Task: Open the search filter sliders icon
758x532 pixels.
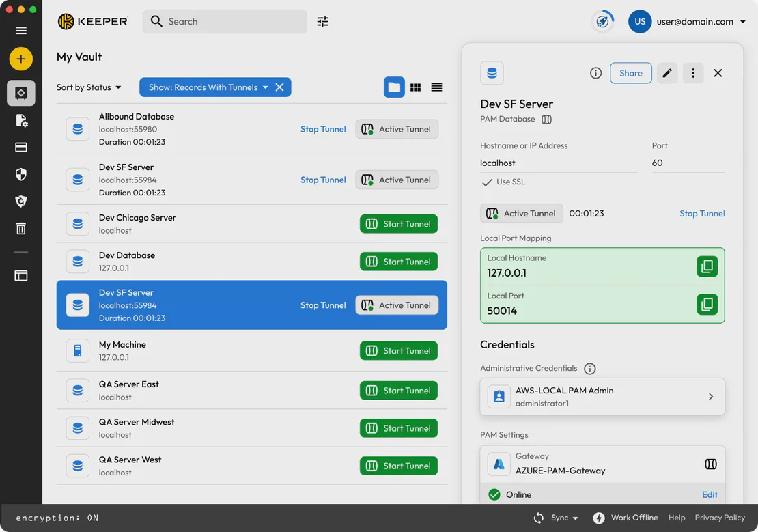Action: pos(322,21)
